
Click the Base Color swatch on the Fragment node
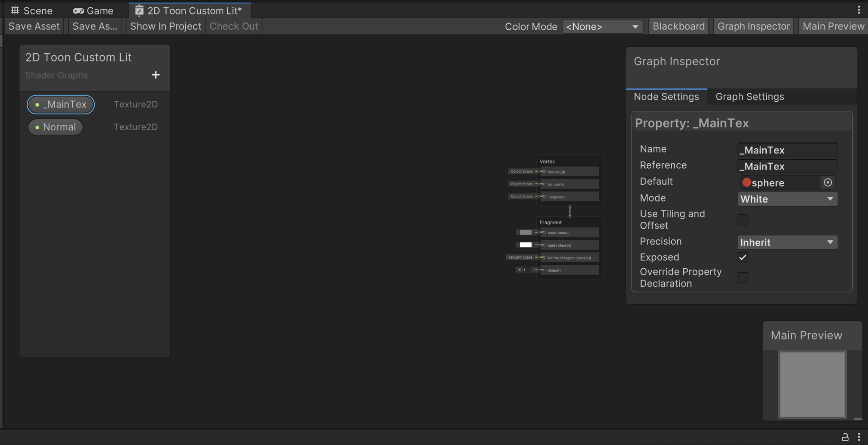(526, 232)
